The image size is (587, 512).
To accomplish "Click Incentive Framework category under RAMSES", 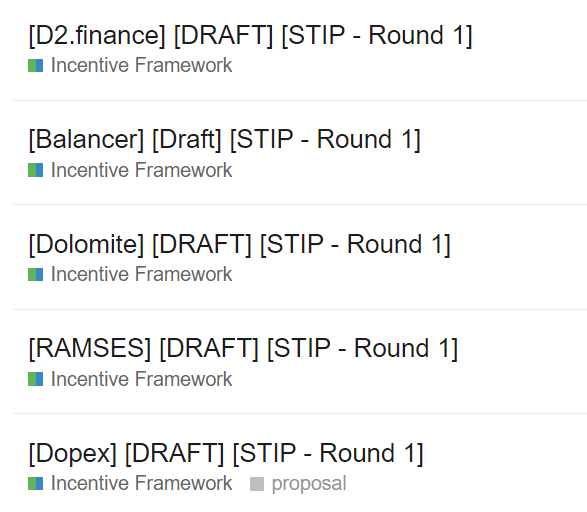I will tap(141, 379).
